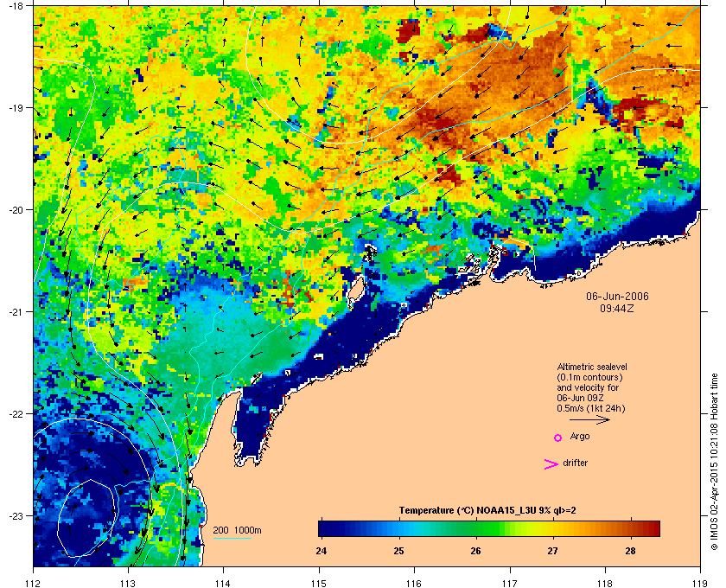This screenshot has width=726, height=588.
Task: Click the cyan 200 1000m depth contour line sample
Action: [x=232, y=538]
